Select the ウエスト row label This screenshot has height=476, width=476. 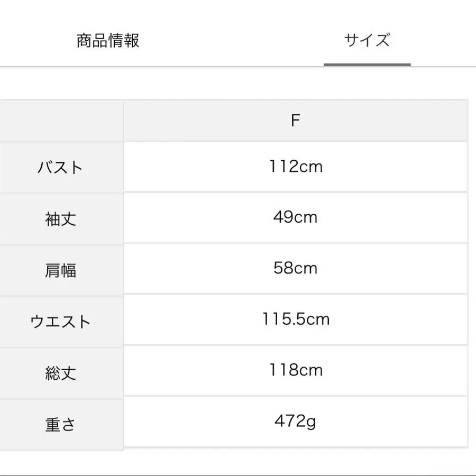coord(61,320)
